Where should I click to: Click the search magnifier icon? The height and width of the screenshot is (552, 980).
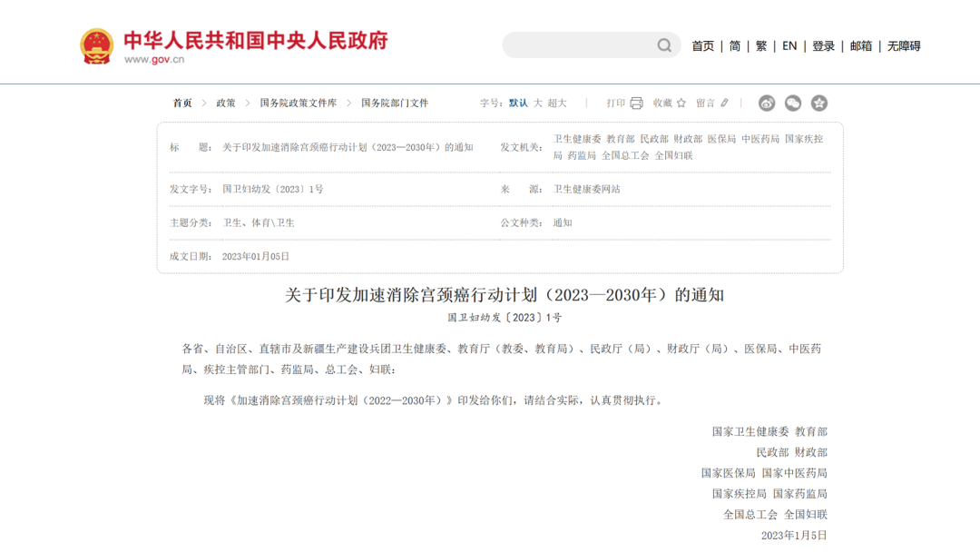(664, 45)
